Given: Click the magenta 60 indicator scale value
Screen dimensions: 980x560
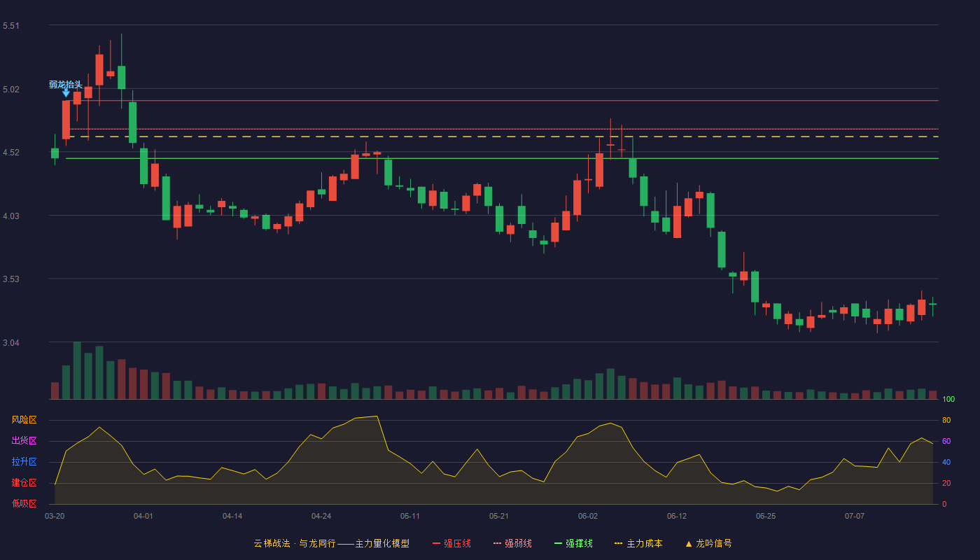Looking at the screenshot, I should pos(946,441).
